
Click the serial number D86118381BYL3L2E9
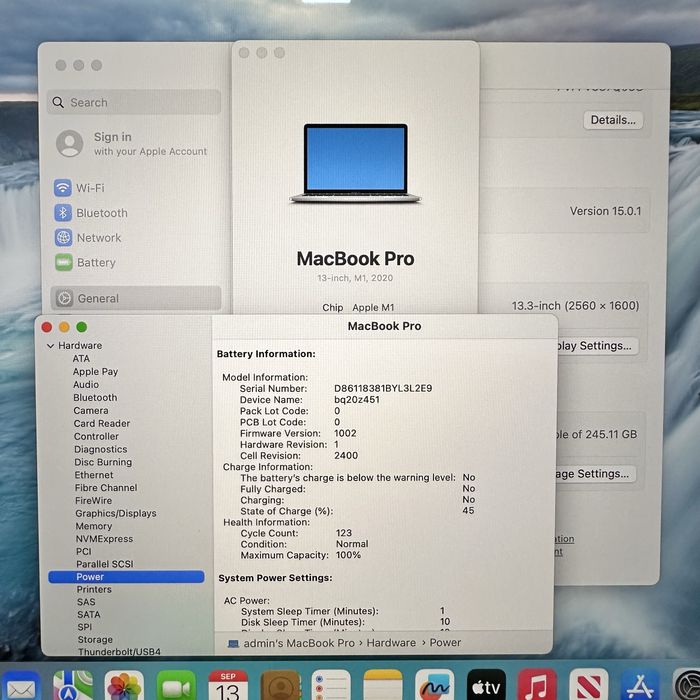coord(383,388)
